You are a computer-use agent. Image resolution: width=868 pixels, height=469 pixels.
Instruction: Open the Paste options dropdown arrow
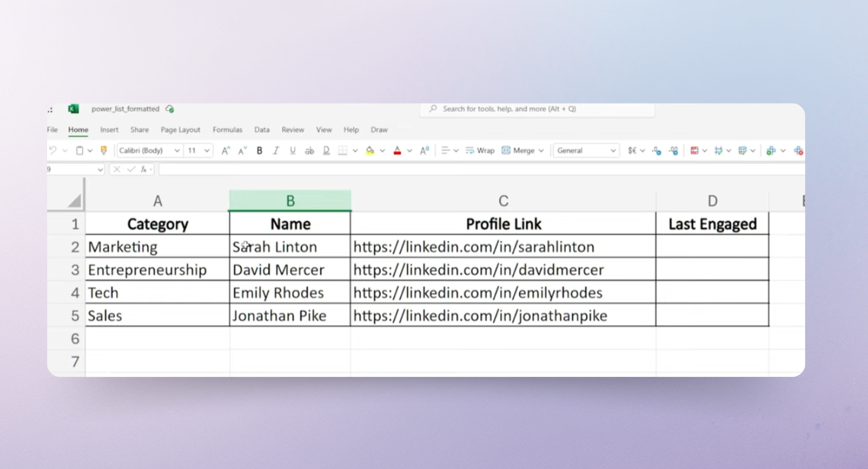click(90, 150)
